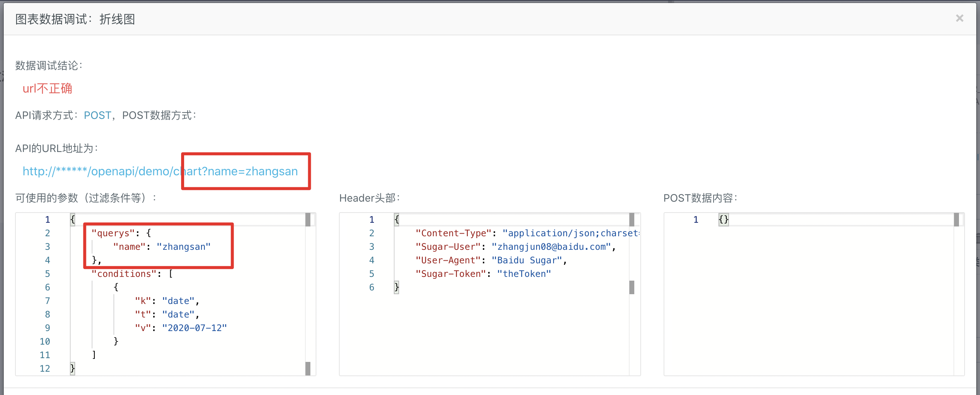Click the empty braces in POST data editor
The height and width of the screenshot is (395, 980).
point(723,220)
